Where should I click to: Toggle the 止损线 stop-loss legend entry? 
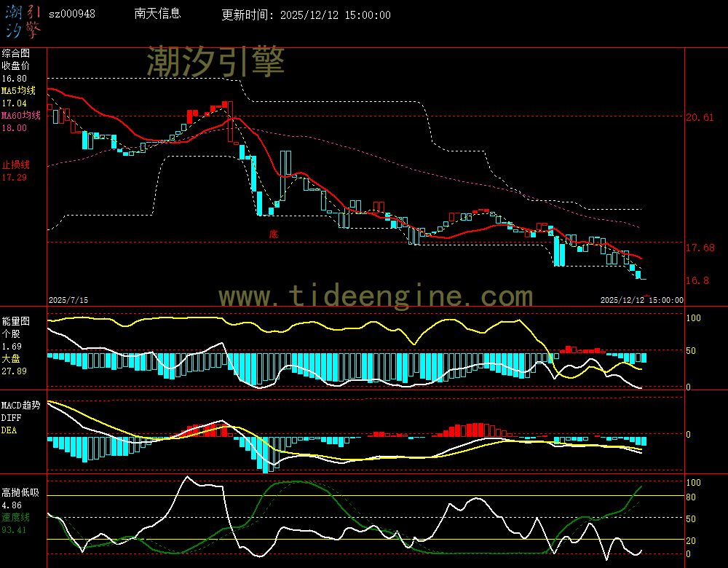click(x=16, y=165)
